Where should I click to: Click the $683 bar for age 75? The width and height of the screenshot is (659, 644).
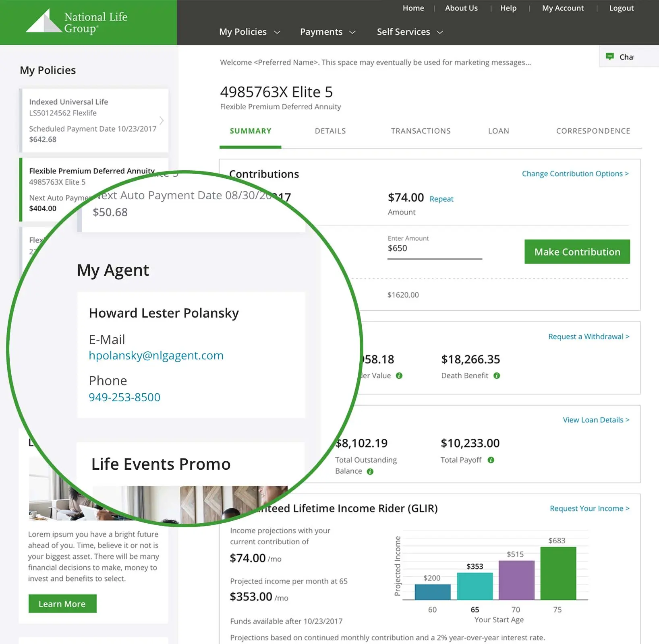click(558, 574)
